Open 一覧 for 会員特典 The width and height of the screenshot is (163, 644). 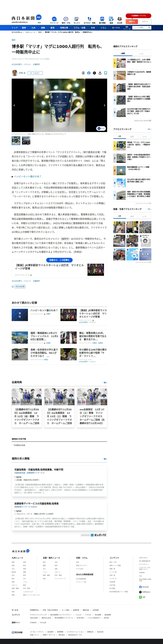pos(105,382)
